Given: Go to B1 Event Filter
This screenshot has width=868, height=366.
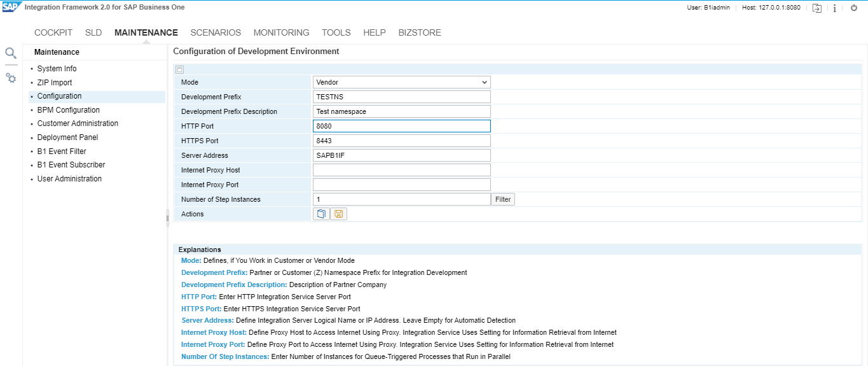Looking at the screenshot, I should [x=62, y=151].
